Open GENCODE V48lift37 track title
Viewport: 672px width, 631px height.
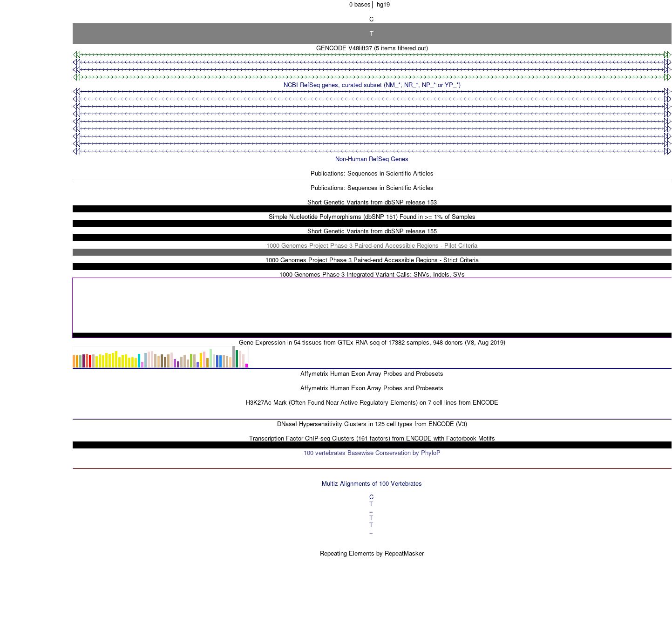[x=372, y=48]
